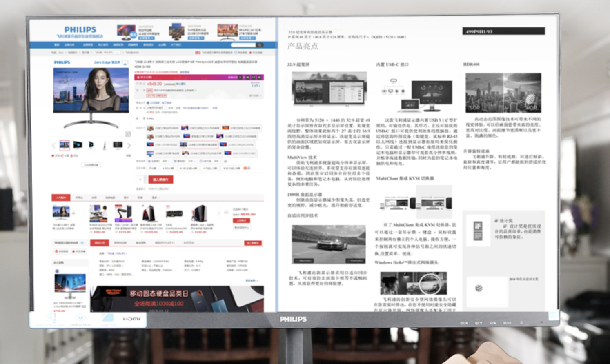The width and height of the screenshot is (610, 364).
Task: Select the last gallery thumbnail of monitor front
Action: (x=118, y=145)
